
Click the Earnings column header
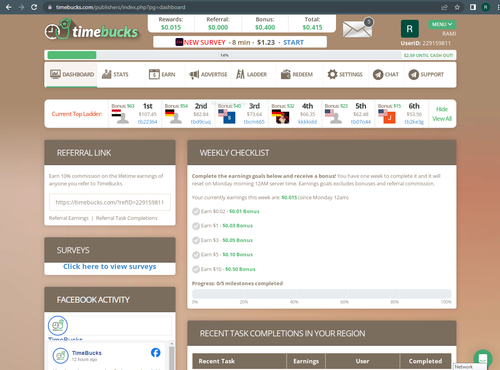306,361
